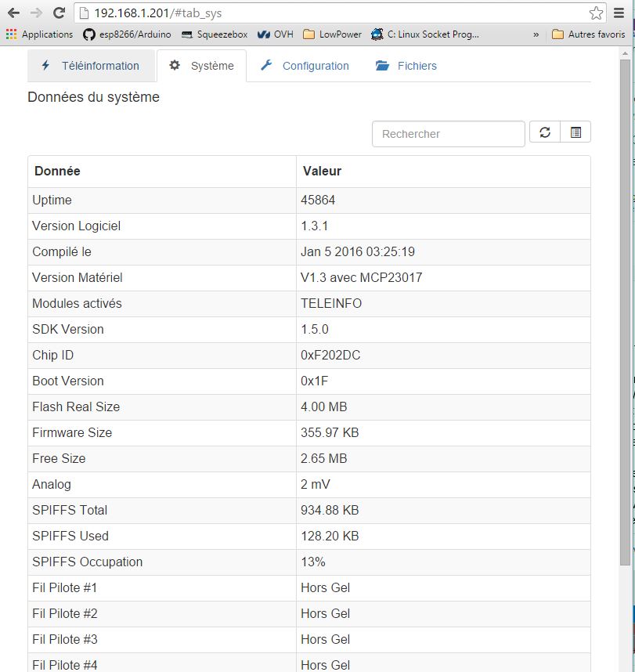This screenshot has height=672, width=635.
Task: Select the Version Logiciel row label
Action: coord(76,226)
